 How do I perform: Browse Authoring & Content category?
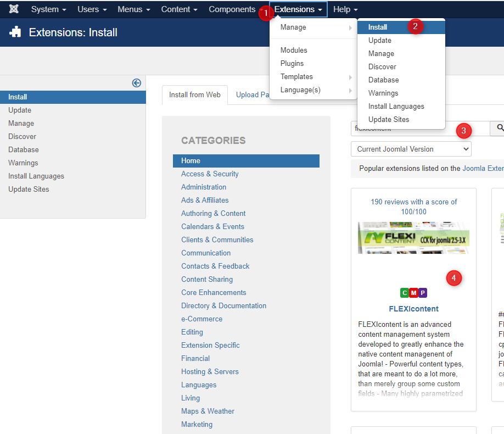coord(214,214)
